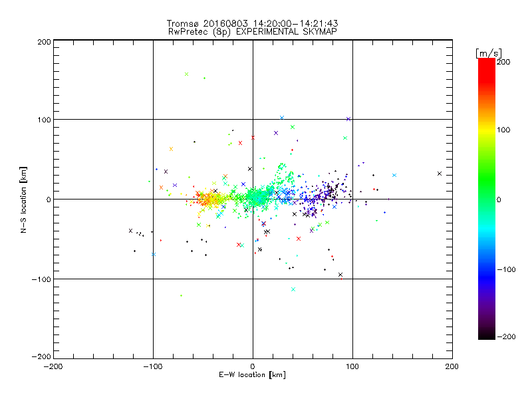Click the X-axis tick label "-200"
The height and width of the screenshot is (399, 532).
click(53, 366)
